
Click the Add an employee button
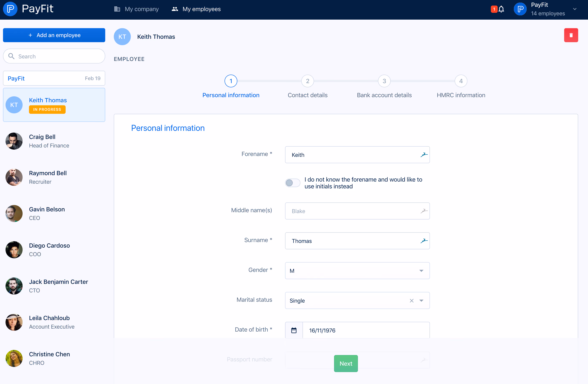(x=54, y=35)
